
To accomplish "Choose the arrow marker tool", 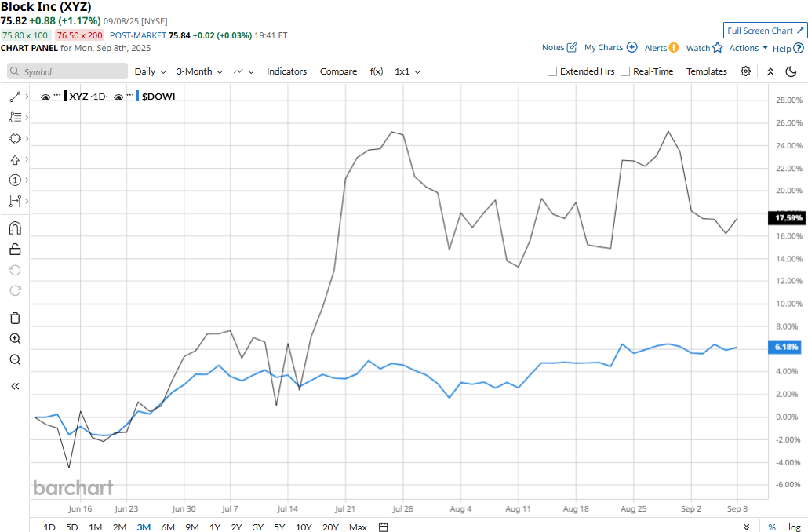I will click(15, 160).
